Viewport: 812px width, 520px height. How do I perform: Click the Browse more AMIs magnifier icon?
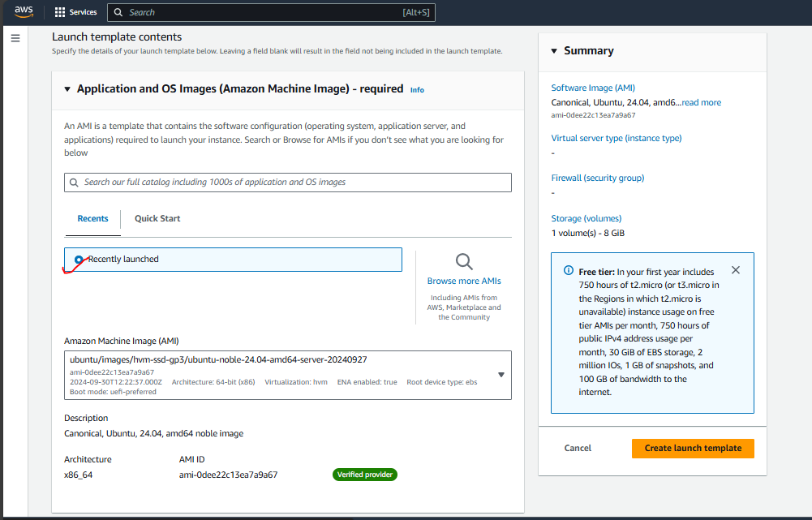click(x=464, y=261)
